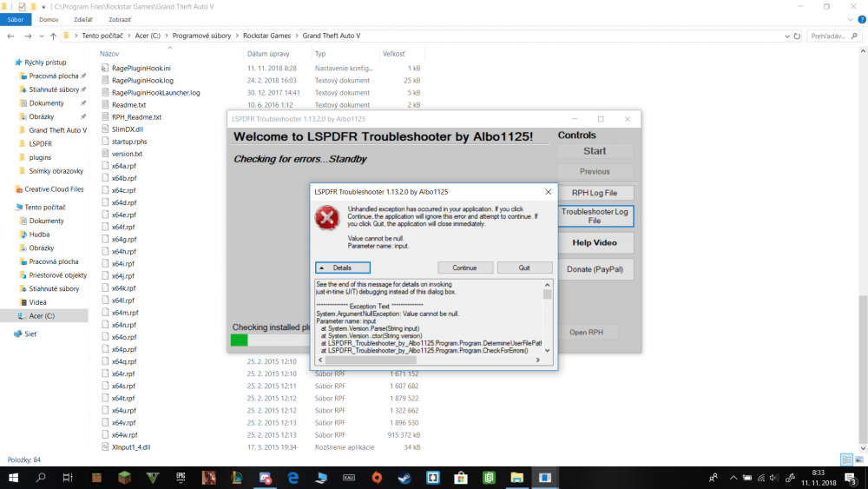Expand the ribbon with chevron
The width and height of the screenshot is (868, 489).
coord(851,19)
